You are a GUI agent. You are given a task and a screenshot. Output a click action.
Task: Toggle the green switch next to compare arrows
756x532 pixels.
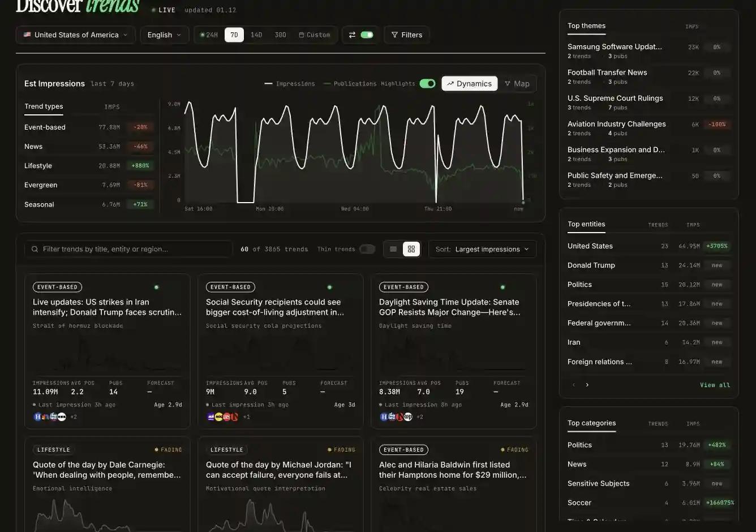[x=367, y=35]
